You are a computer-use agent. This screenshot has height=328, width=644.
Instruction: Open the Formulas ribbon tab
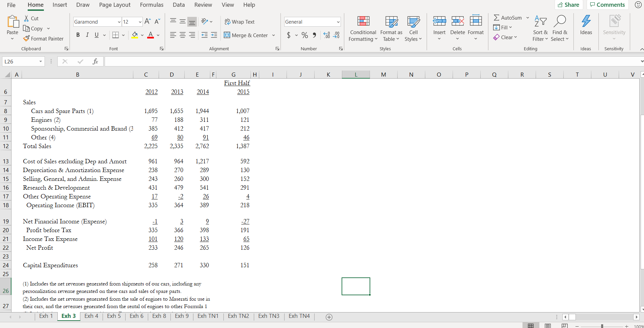152,5
